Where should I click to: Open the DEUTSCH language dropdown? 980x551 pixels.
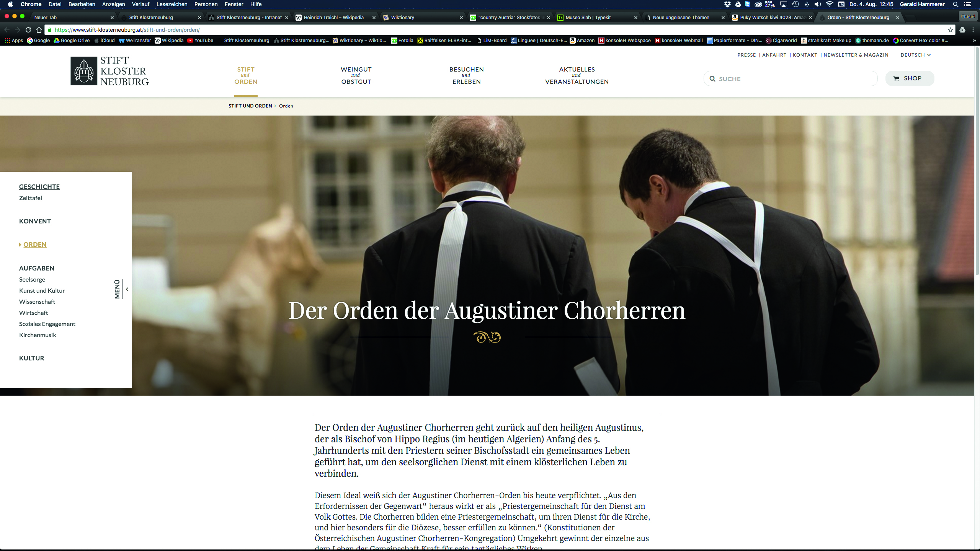coord(915,55)
